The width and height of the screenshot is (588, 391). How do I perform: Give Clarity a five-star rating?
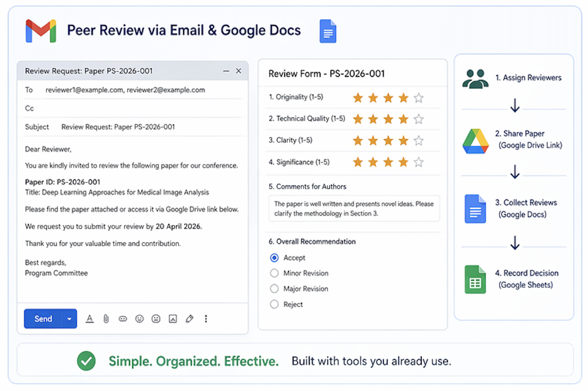coord(419,141)
